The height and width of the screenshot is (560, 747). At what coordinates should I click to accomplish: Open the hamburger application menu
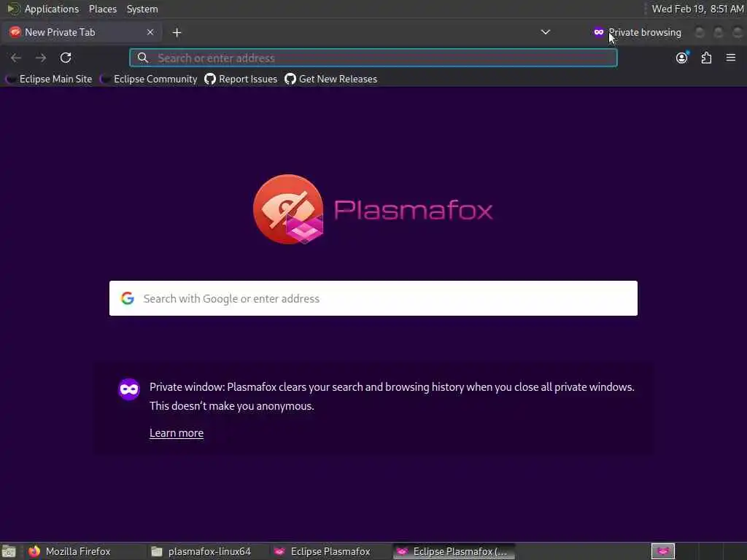tap(731, 58)
